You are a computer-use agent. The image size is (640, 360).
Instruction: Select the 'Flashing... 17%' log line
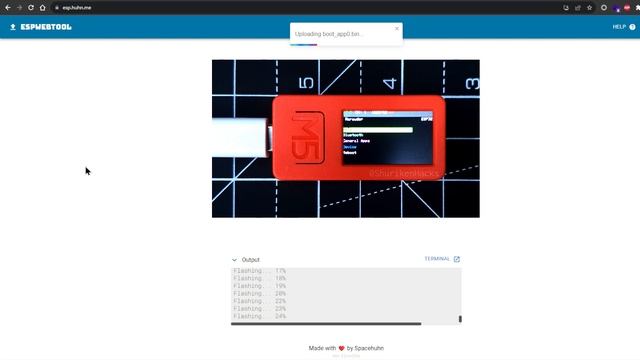[x=260, y=271]
